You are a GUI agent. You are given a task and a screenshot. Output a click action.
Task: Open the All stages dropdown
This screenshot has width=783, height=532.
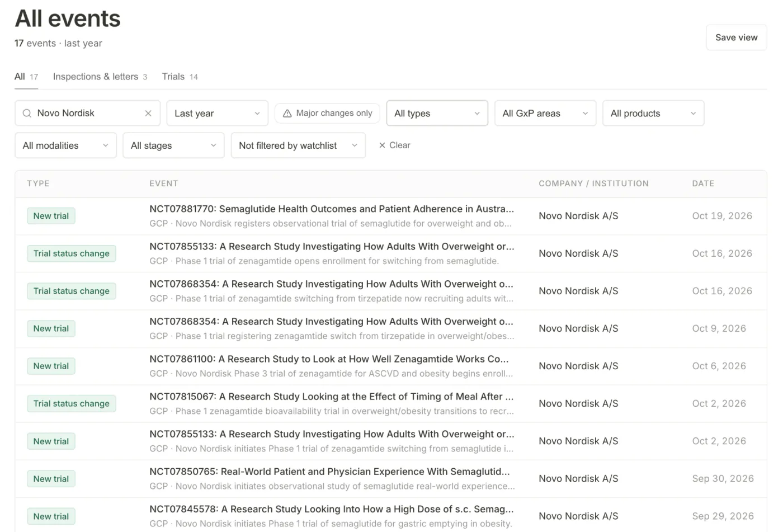coord(173,145)
